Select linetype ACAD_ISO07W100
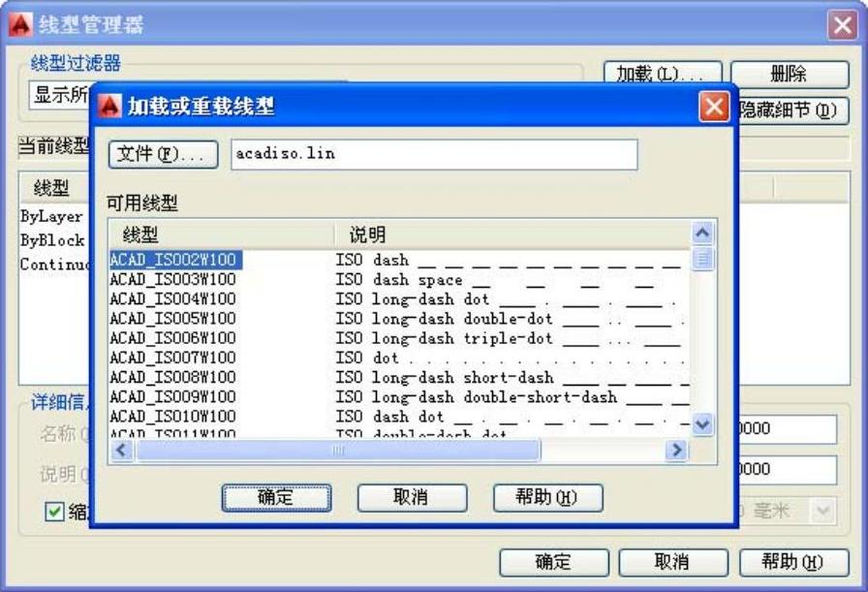This screenshot has width=868, height=592. (x=172, y=358)
